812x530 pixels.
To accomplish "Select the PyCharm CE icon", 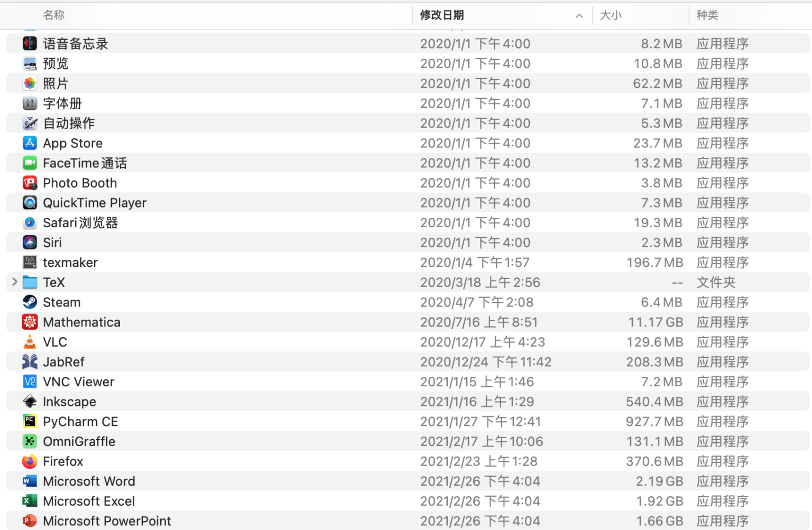I will pos(30,421).
